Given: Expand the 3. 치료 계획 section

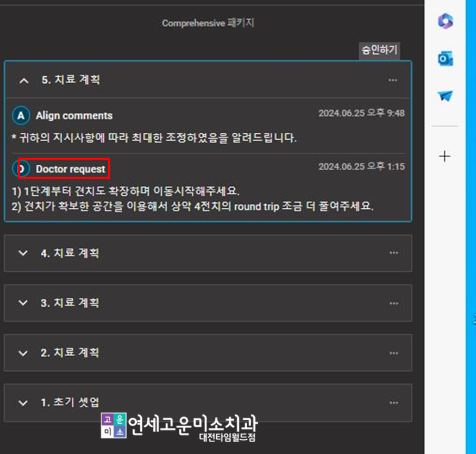Looking at the screenshot, I should coord(23,303).
